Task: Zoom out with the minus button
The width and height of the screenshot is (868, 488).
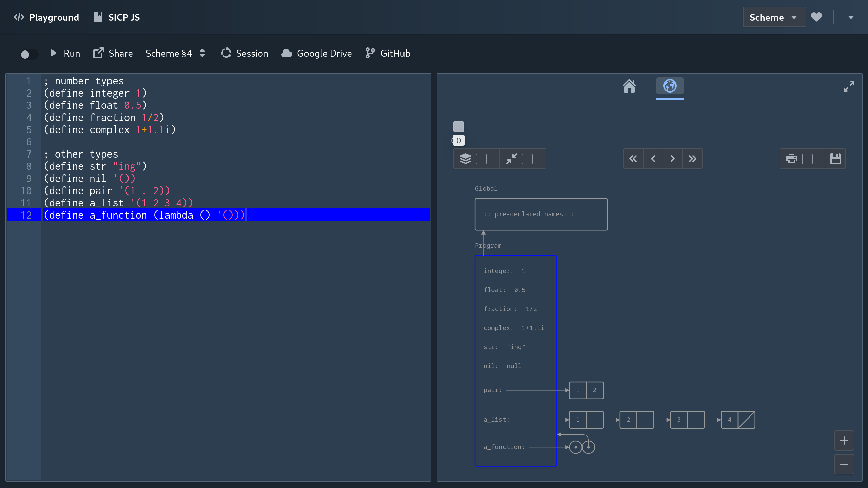Action: click(844, 464)
